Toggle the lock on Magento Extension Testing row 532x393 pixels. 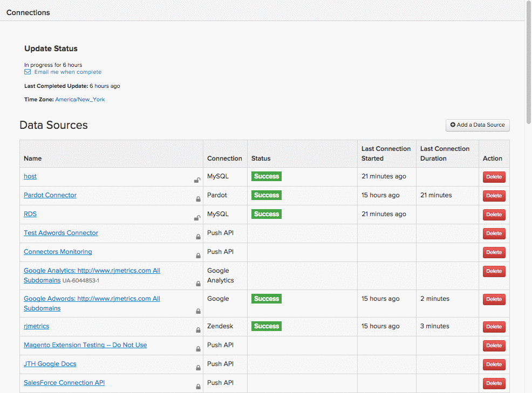197,349
